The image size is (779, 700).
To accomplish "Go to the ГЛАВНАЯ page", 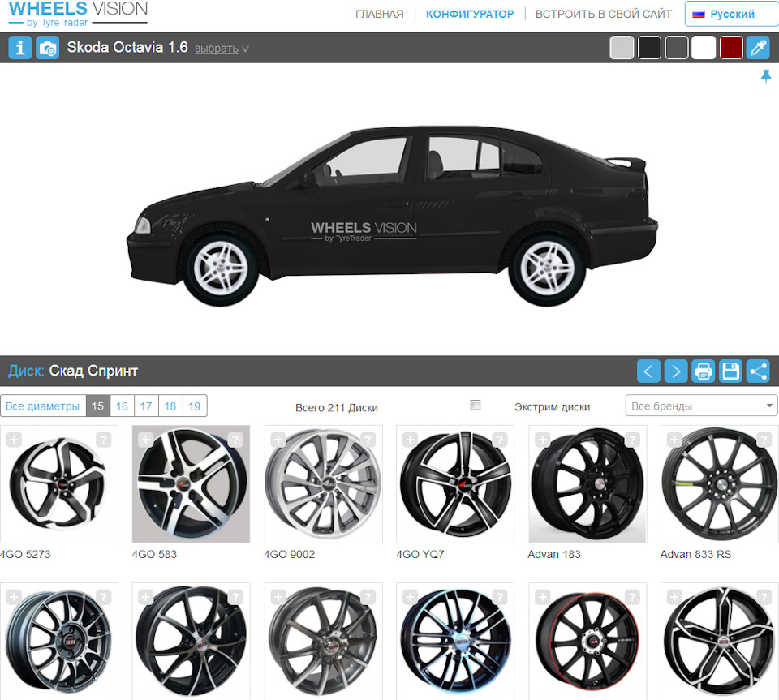I will pos(380,14).
